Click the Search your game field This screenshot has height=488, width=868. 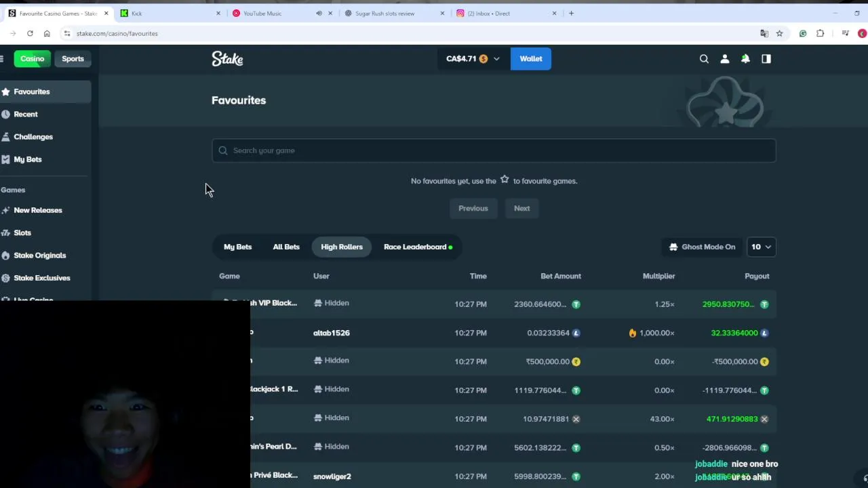[494, 150]
